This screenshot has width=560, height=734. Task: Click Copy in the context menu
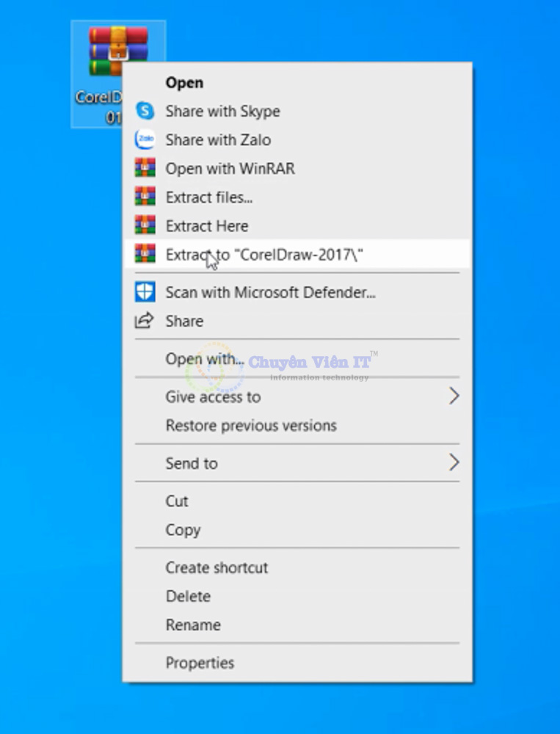pyautogui.click(x=183, y=530)
